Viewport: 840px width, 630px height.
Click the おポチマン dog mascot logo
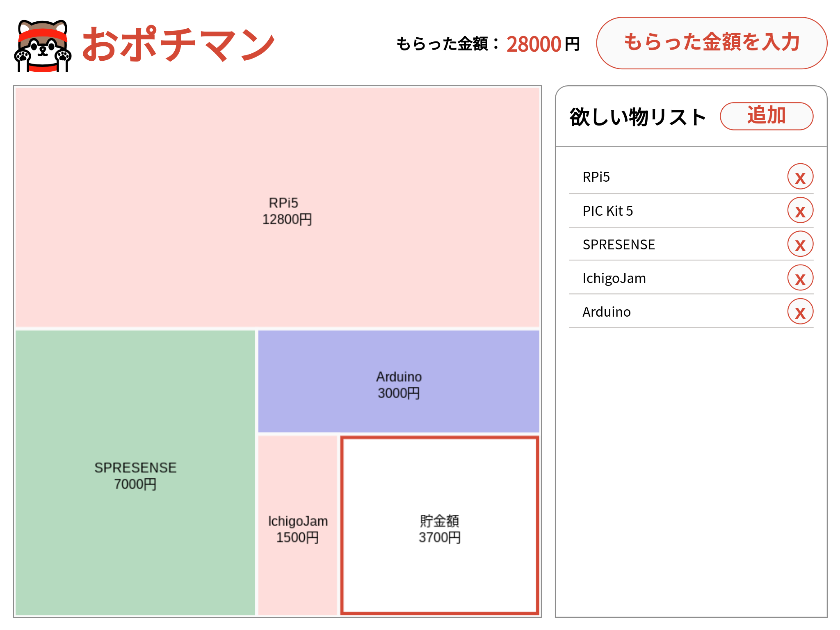point(43,46)
